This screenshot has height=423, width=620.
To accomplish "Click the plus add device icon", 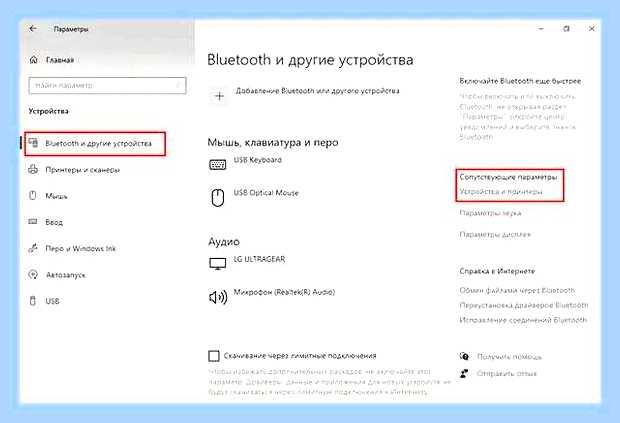I will (219, 96).
